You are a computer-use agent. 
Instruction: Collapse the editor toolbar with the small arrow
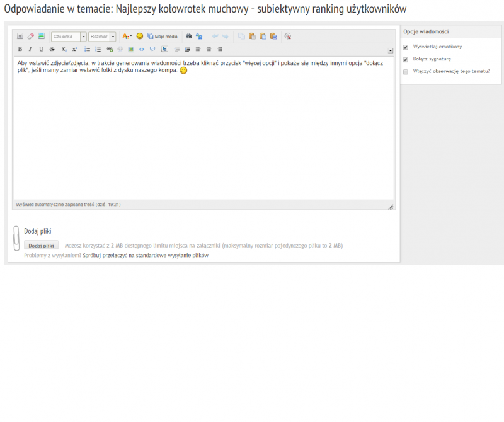(390, 50)
